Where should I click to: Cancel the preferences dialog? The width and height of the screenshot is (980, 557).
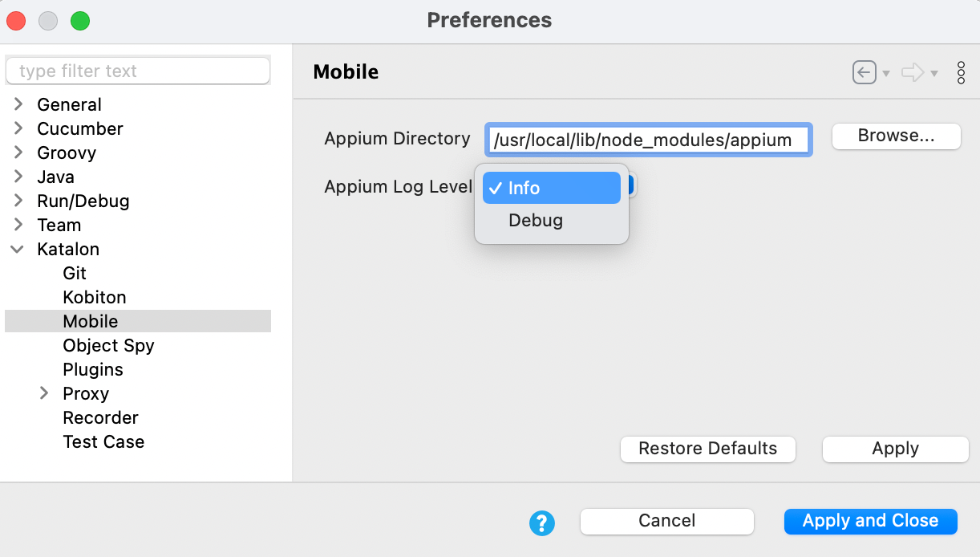click(x=666, y=521)
